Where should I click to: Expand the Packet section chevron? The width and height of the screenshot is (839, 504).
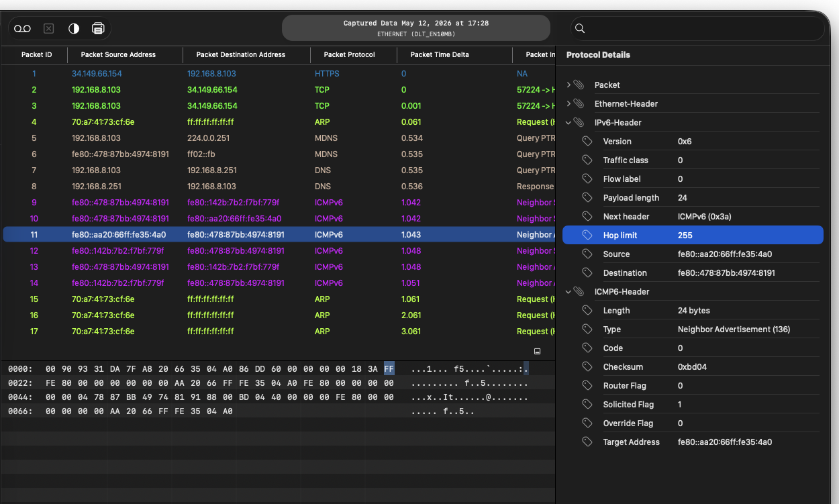569,85
